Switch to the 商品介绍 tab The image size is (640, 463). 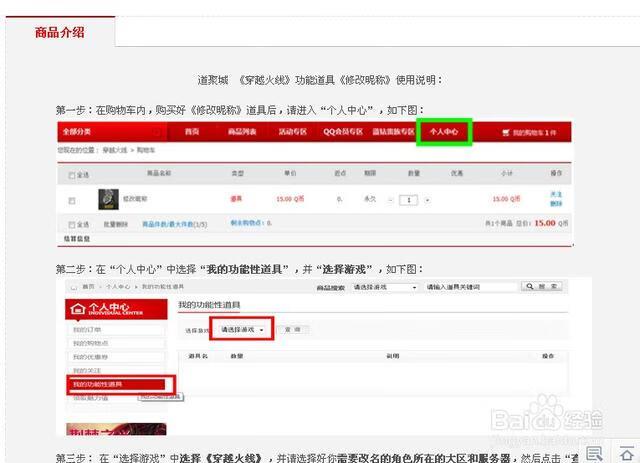[x=60, y=32]
